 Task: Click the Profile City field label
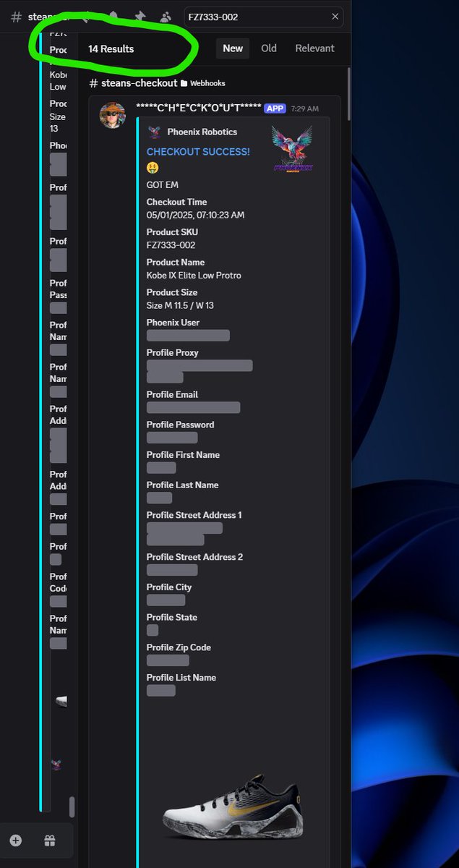pyautogui.click(x=169, y=587)
